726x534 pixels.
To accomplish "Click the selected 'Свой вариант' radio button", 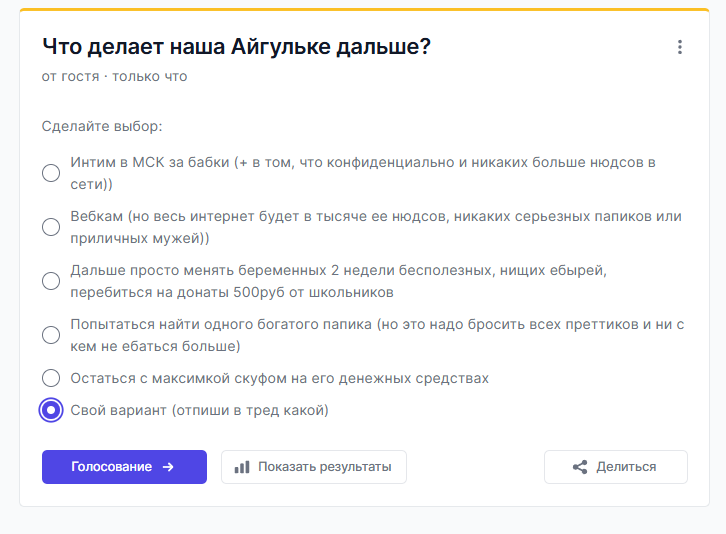I will [x=51, y=410].
